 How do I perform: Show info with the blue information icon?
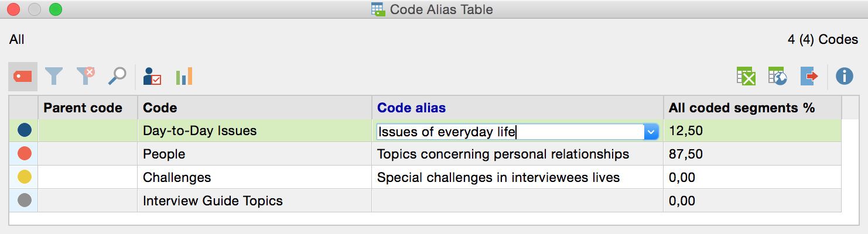pyautogui.click(x=844, y=76)
